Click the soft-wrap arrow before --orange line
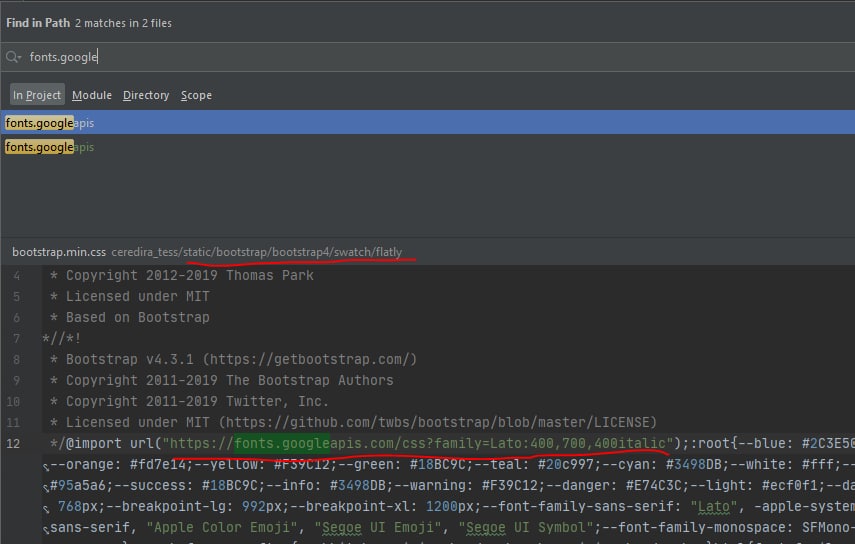 click(x=46, y=466)
